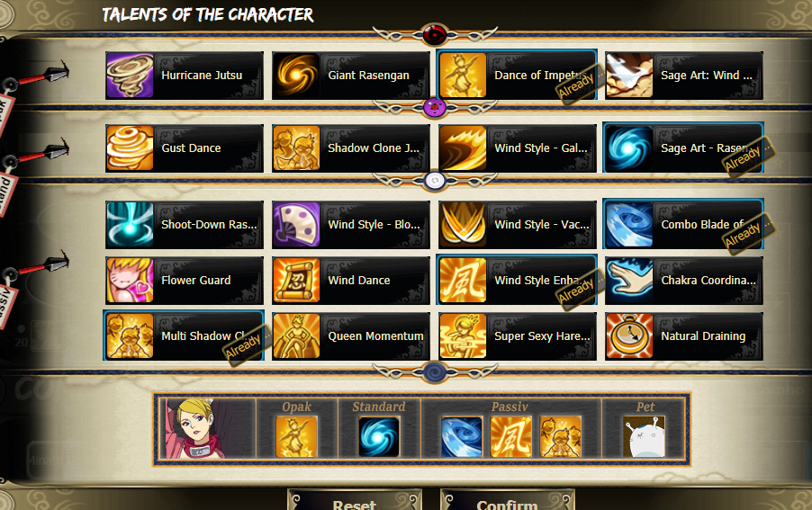Open the Opak slot skill
812x510 pixels.
tap(296, 437)
